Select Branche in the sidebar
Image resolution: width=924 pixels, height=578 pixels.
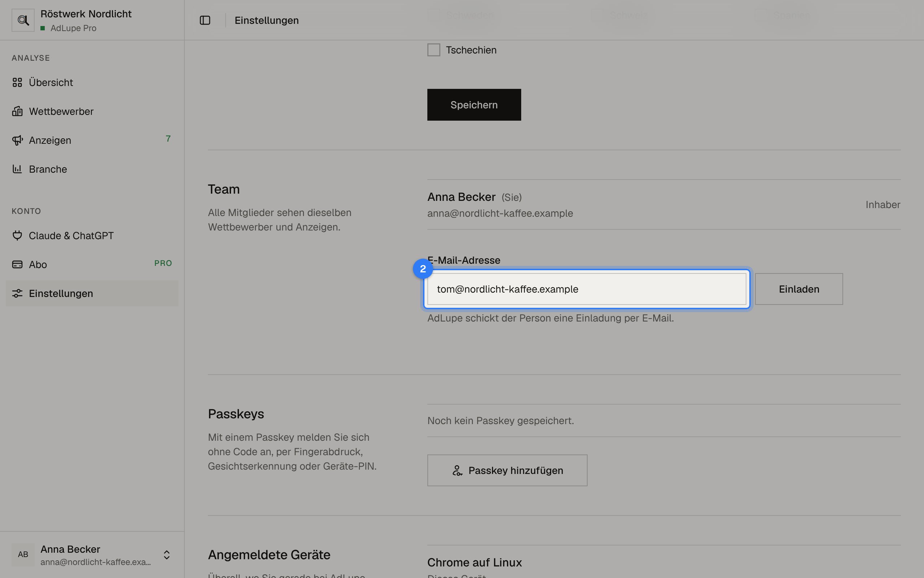(92, 169)
